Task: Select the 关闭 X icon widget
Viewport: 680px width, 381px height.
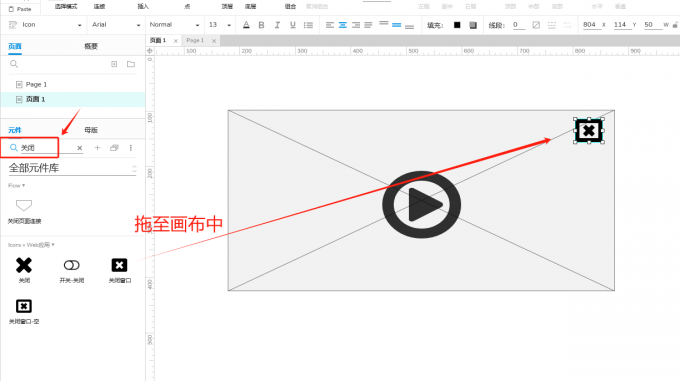Action: tap(24, 270)
